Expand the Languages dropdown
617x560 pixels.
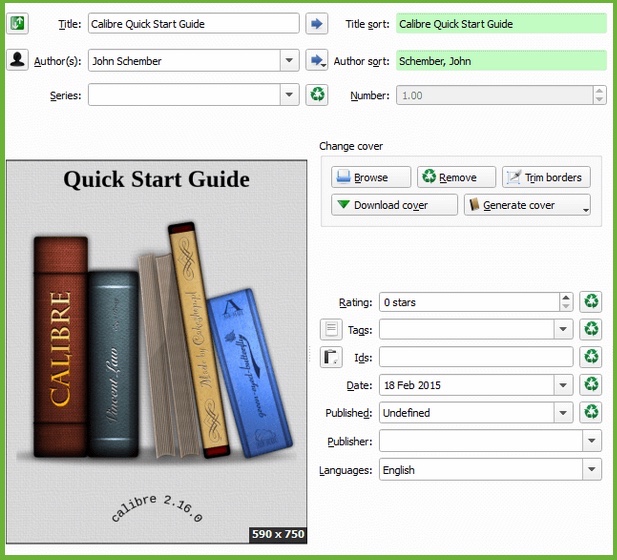(x=592, y=469)
